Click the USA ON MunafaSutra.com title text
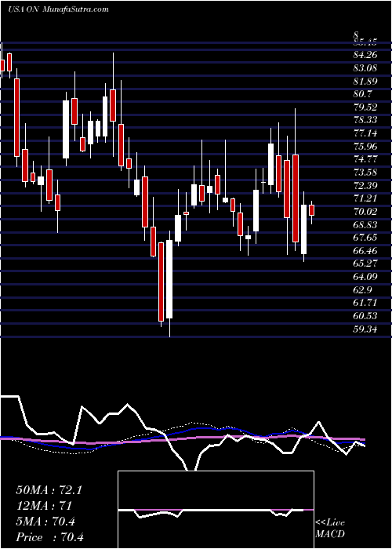This screenshot has width=392, height=549. (58, 9)
